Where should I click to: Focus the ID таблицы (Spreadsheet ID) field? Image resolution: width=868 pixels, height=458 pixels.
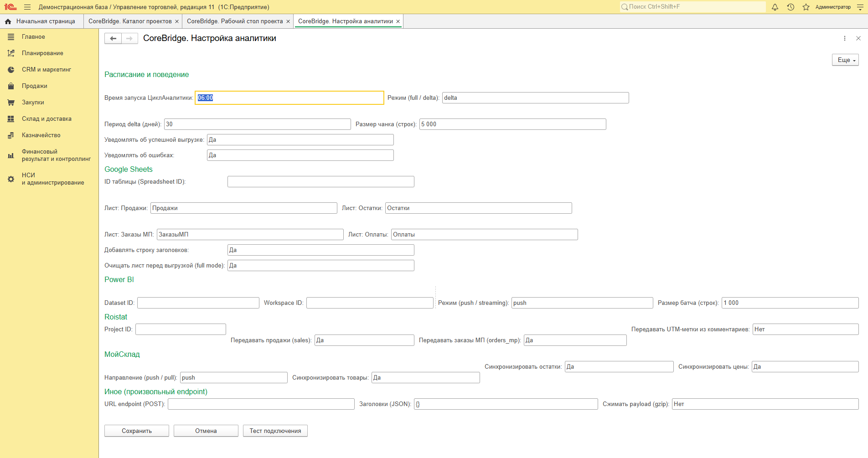(321, 182)
